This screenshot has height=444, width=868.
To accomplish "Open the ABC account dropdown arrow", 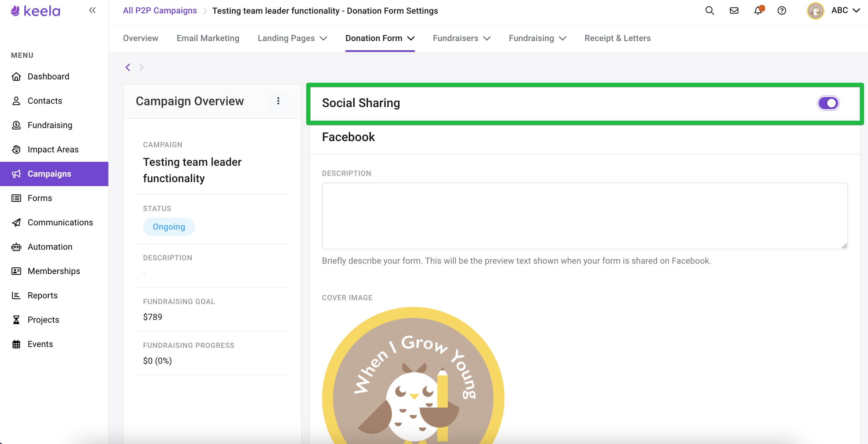I will (x=856, y=10).
